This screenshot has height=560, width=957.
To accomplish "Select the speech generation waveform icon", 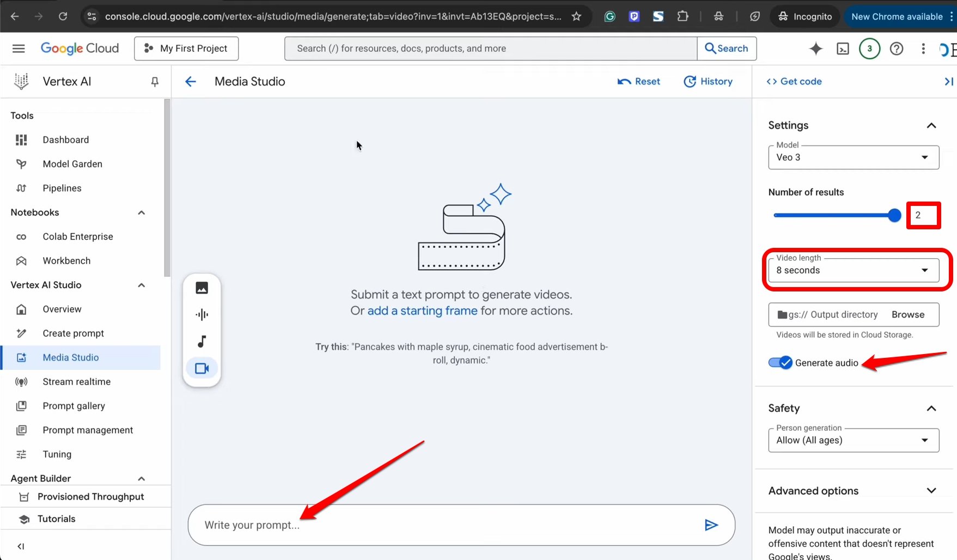I will click(202, 314).
